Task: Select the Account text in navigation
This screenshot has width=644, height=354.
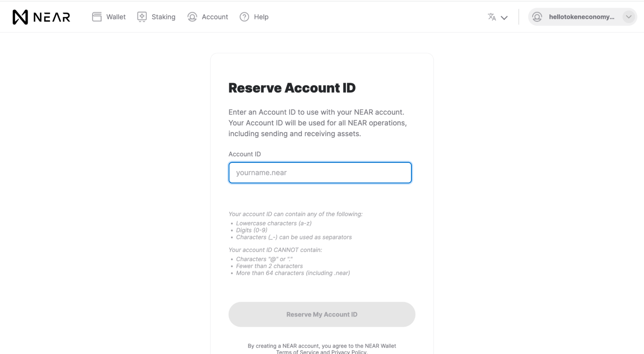Action: click(215, 17)
